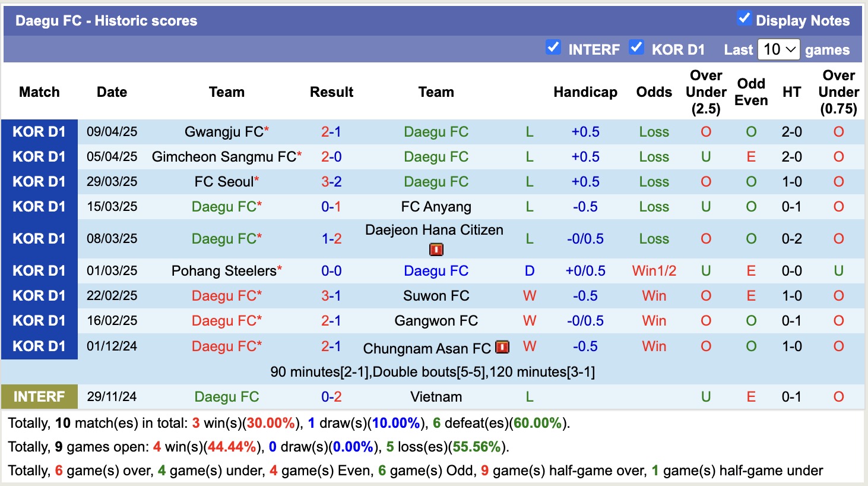Click the INTERF league label row badge
The image size is (868, 486).
click(39, 397)
